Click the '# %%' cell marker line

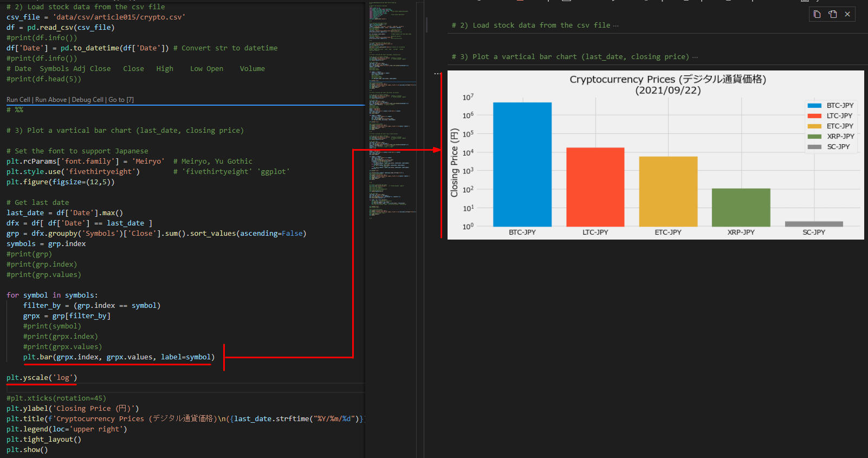click(x=15, y=110)
